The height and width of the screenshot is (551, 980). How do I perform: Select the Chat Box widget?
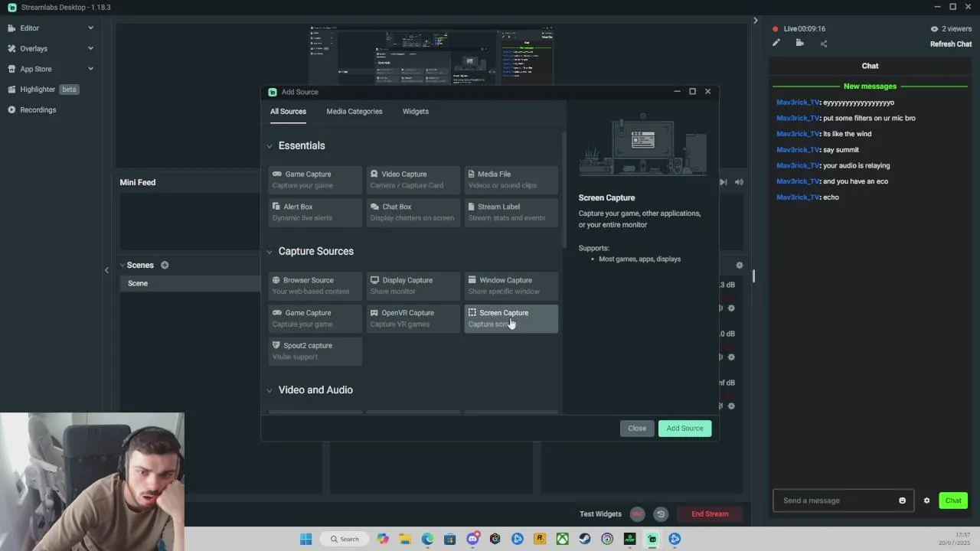[413, 212]
